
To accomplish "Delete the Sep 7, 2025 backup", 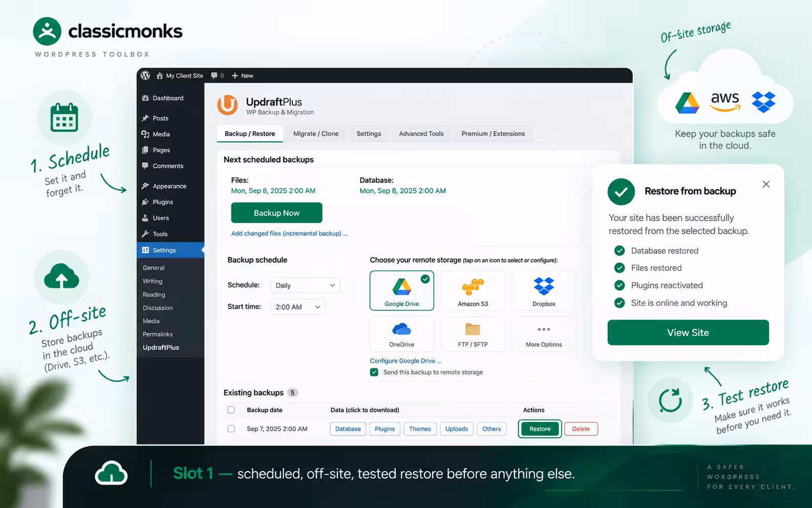I will tap(581, 429).
